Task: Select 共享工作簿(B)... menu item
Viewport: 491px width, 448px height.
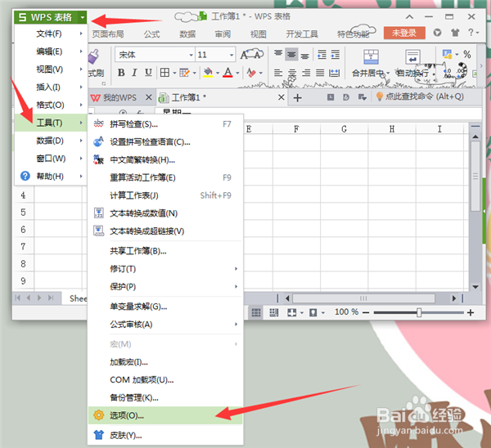Action: pyautogui.click(x=165, y=251)
